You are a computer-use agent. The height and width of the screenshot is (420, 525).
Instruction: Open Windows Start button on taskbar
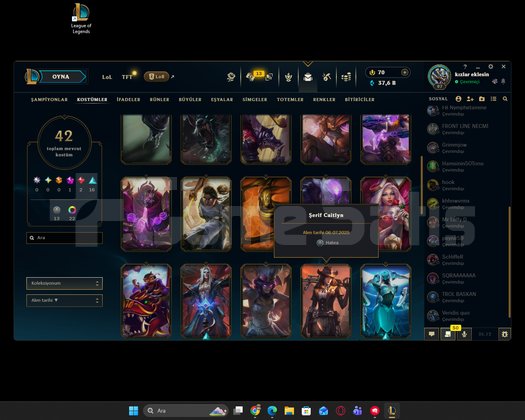click(x=134, y=411)
